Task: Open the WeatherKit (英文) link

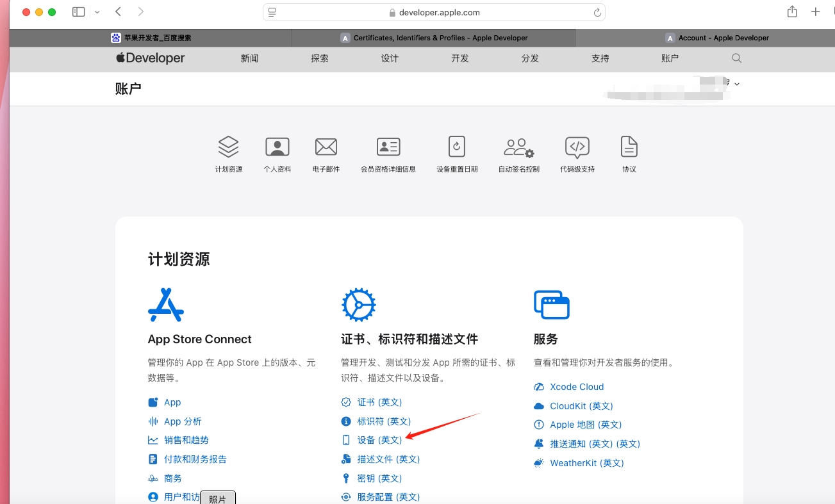Action: 587,463
